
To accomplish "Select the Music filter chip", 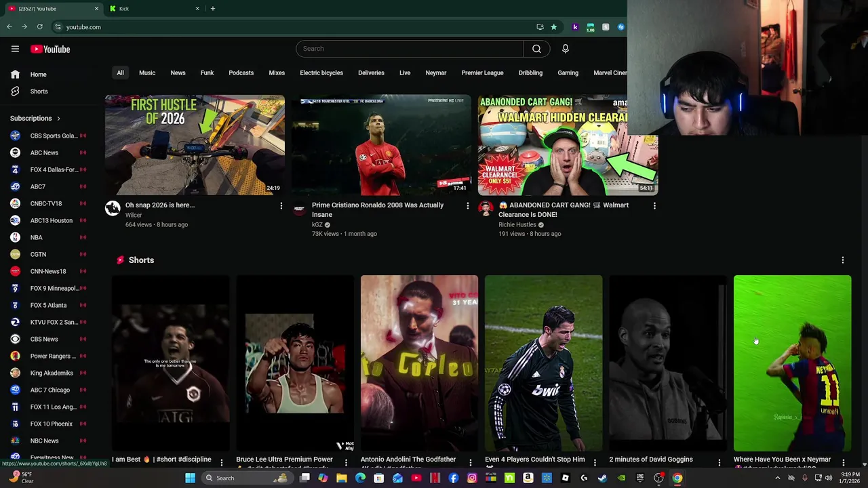I will tap(147, 73).
